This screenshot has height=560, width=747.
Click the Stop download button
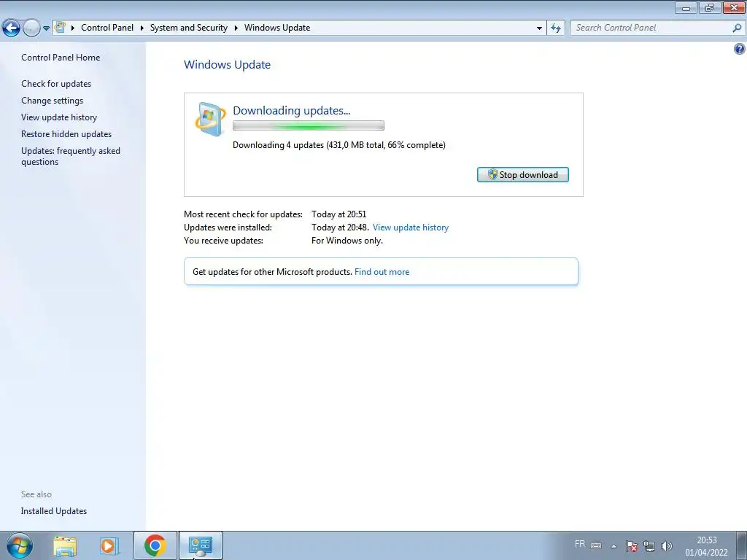pos(522,175)
